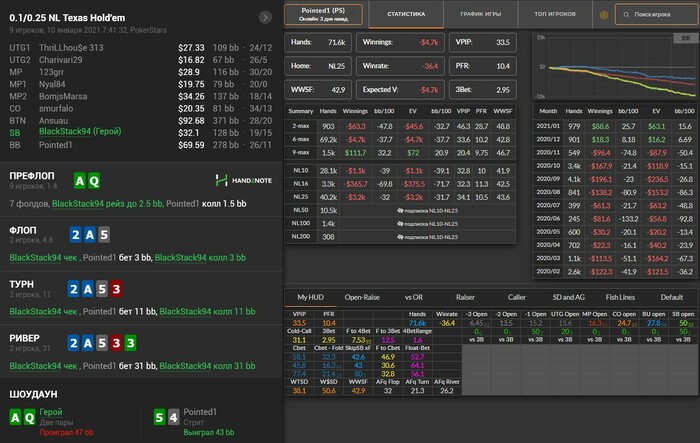Viewport: 700px width, 443px height.
Task: Click BlackStack94 колл 3 bb on the flop
Action: pos(200,258)
